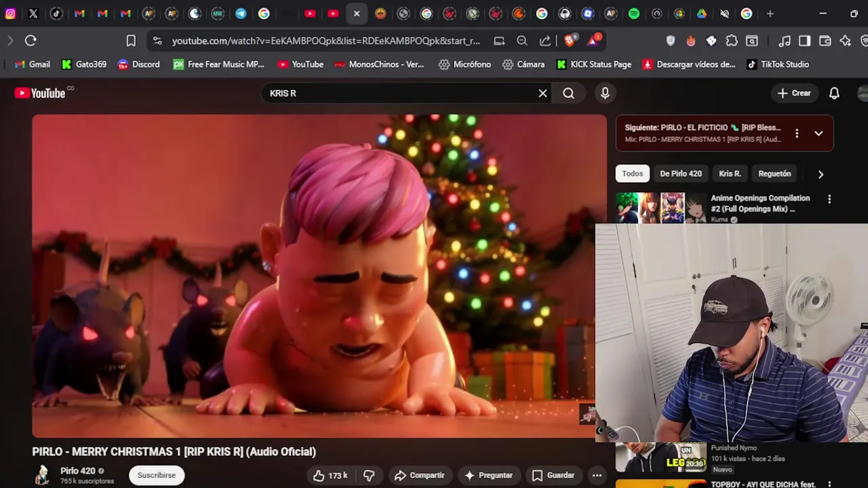
Task: Click the zoom magnifier icon in address bar
Action: tap(522, 41)
